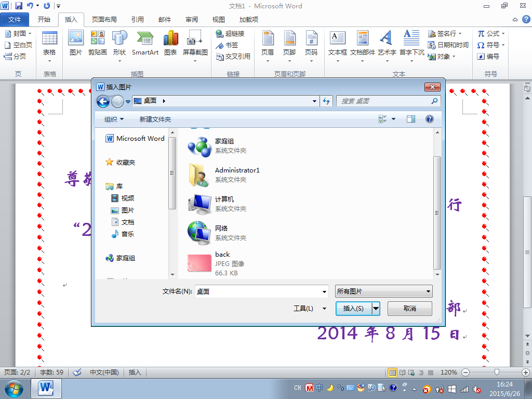
Task: Select 图片 library in navigation pane
Action: click(123, 210)
